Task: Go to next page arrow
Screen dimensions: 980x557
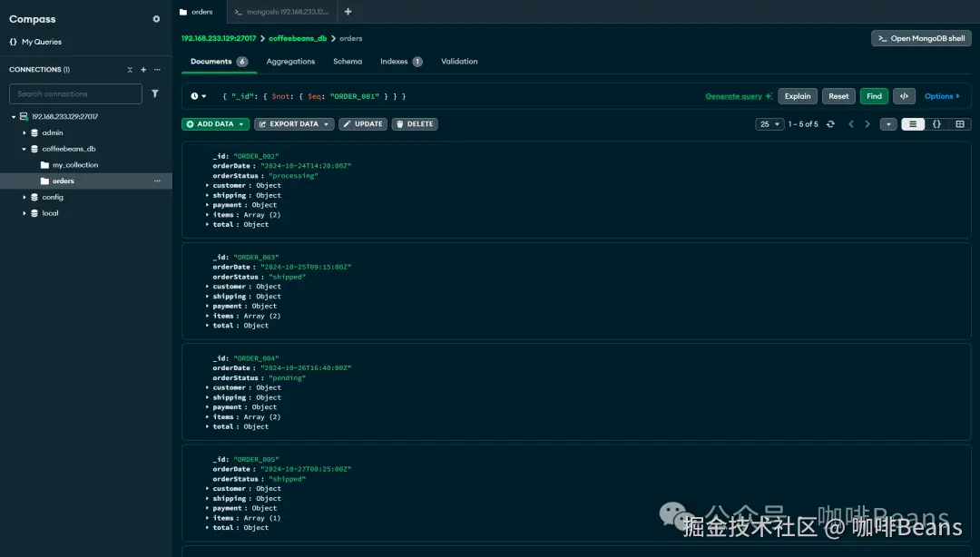Action: [867, 124]
